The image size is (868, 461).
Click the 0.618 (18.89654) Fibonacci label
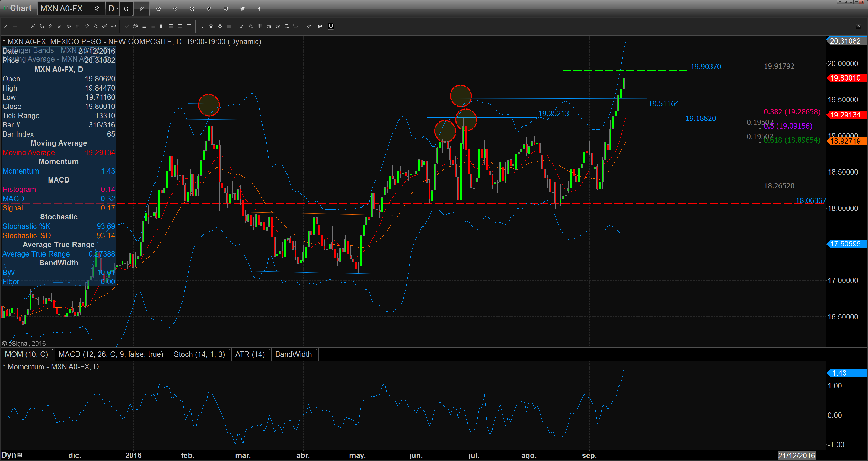pos(792,140)
